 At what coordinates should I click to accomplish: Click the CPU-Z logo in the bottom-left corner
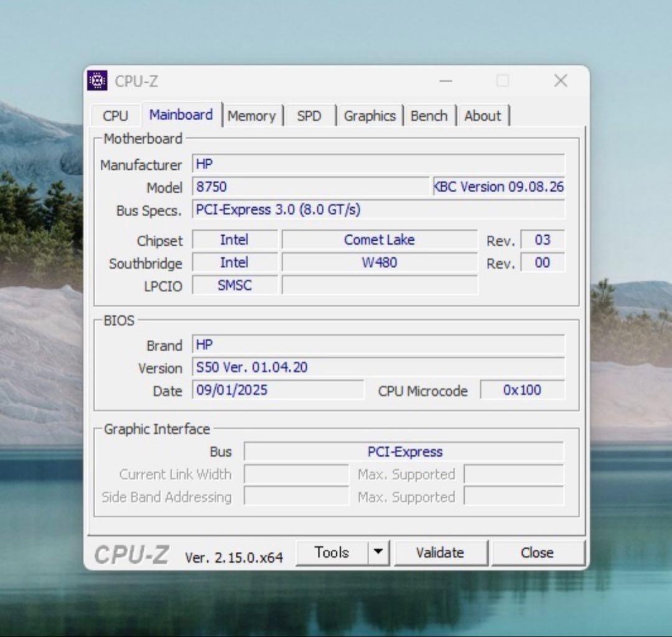[x=129, y=552]
